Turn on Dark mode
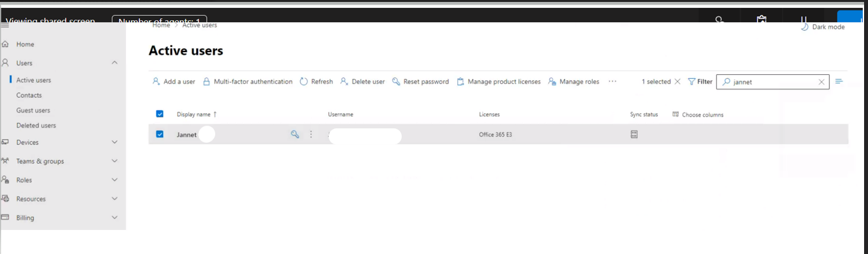Viewport: 868px width, 254px height. click(x=822, y=27)
